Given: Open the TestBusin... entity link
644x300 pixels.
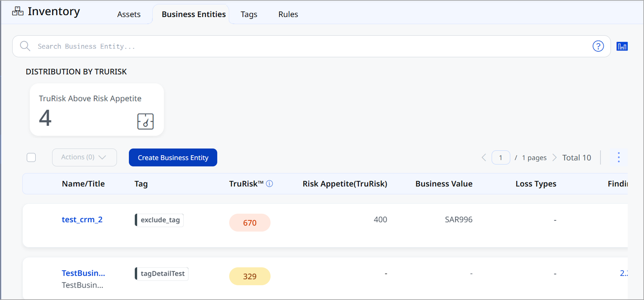Looking at the screenshot, I should point(83,273).
